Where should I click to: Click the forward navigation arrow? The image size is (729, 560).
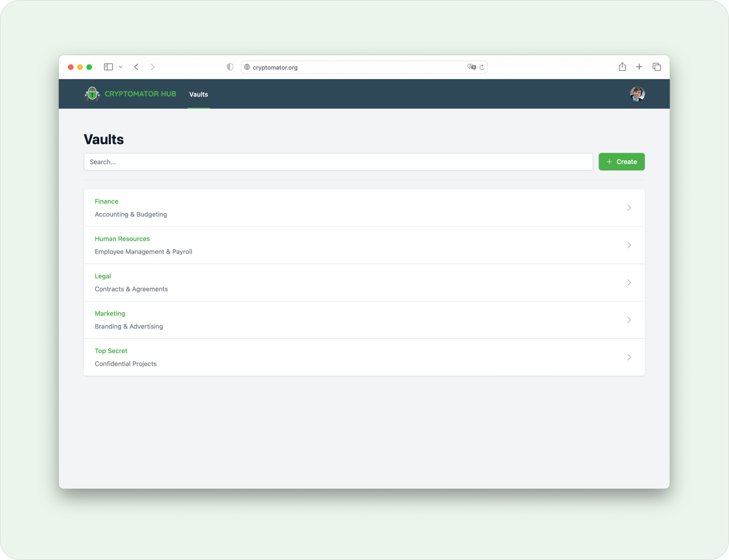click(x=153, y=67)
